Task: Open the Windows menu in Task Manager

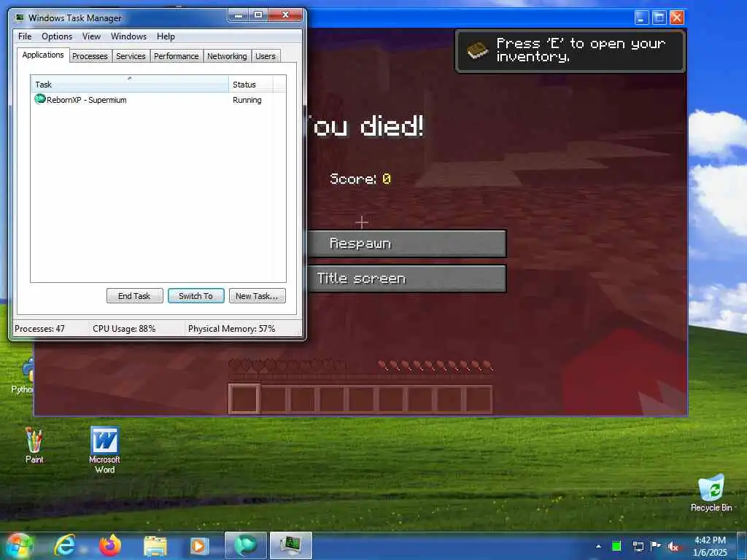Action: (x=128, y=36)
